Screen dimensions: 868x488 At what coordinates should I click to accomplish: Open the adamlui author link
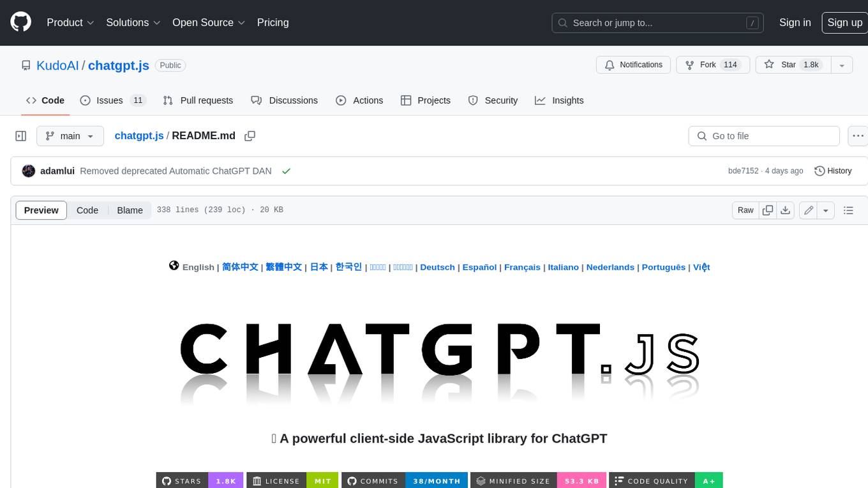pos(57,171)
